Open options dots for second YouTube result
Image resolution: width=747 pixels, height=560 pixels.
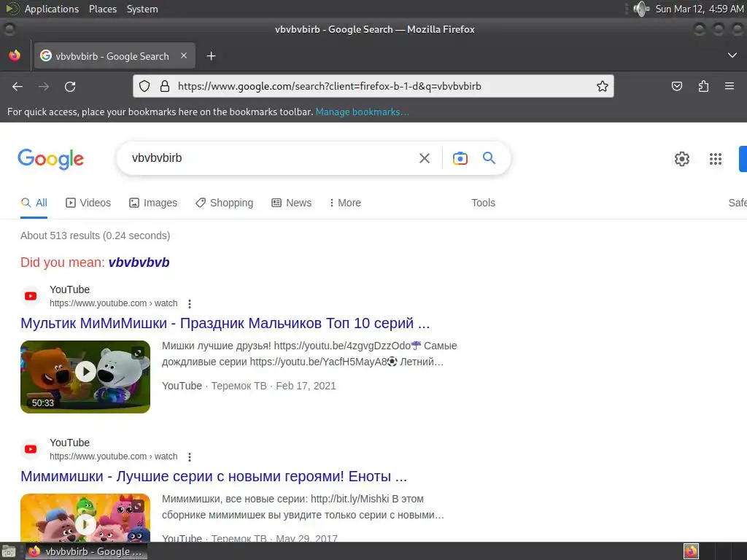pos(190,457)
